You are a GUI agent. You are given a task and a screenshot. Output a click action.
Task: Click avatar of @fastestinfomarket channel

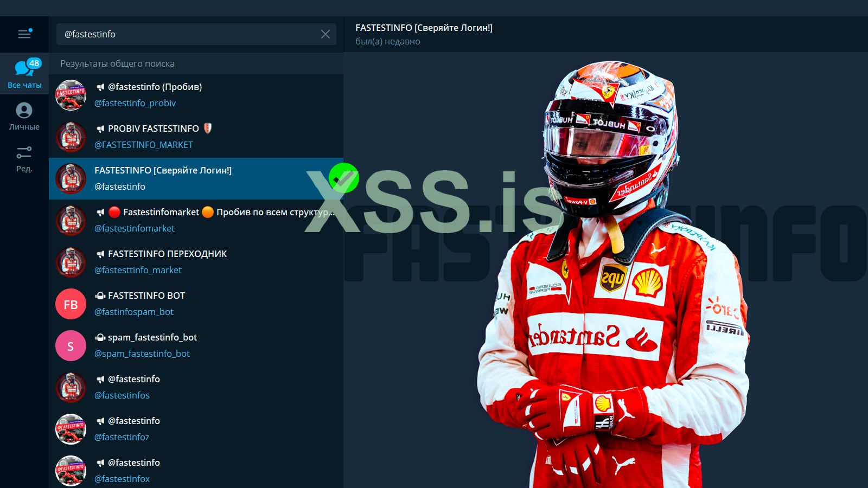pyautogui.click(x=71, y=220)
